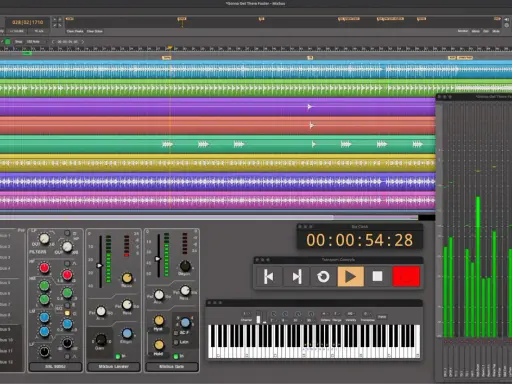The width and height of the screenshot is (512, 384).
Task: Click the Leveler Release knob
Action: (x=127, y=304)
